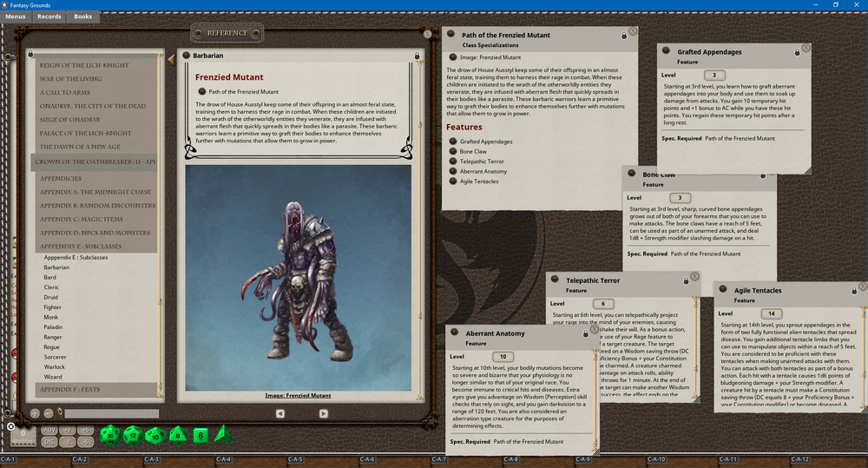Click the reference search input field
Screen dimensions: 868x468
point(111,414)
